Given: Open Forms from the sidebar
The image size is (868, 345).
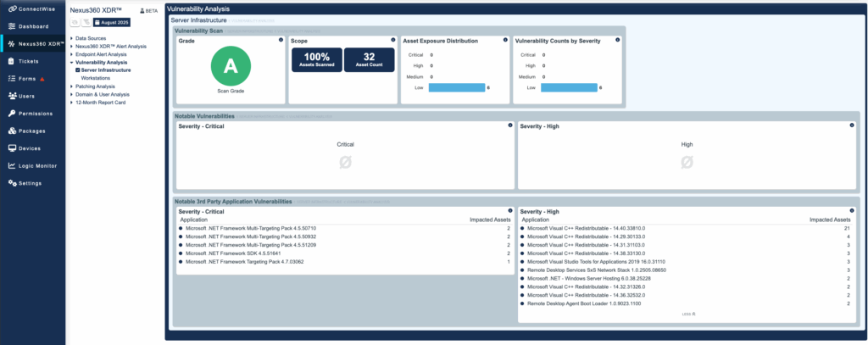Looking at the screenshot, I should click(27, 79).
